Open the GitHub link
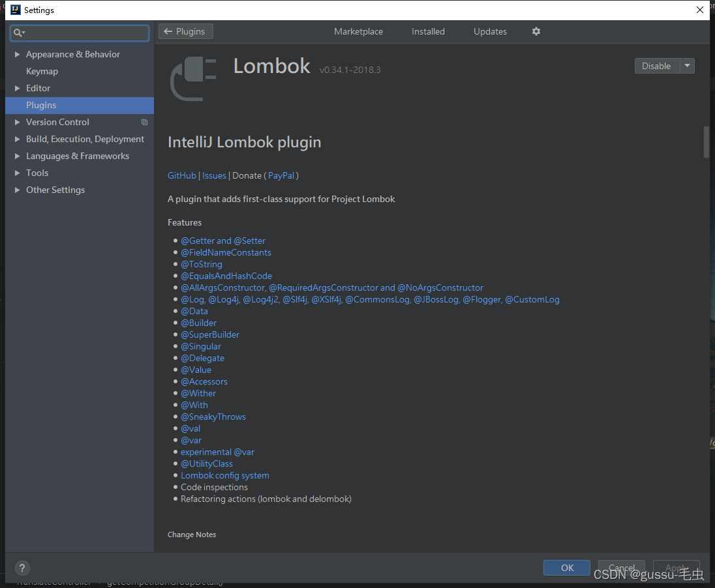The image size is (715, 588). pyautogui.click(x=181, y=175)
